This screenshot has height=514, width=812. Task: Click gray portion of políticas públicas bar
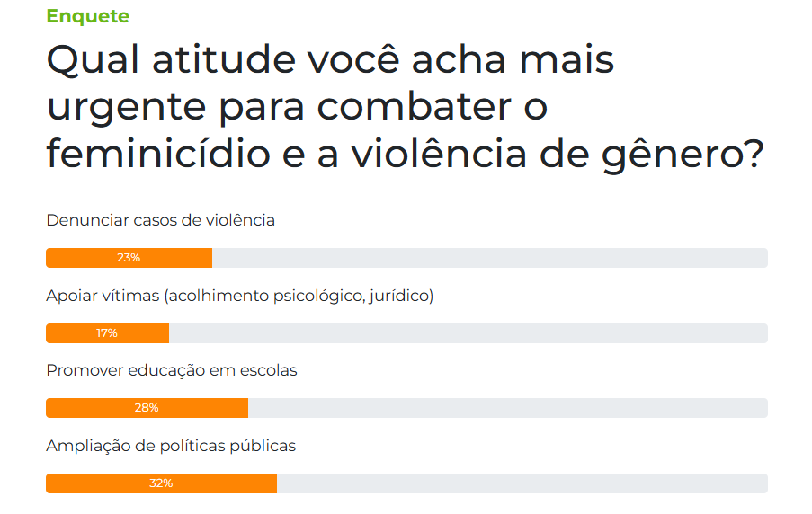pos(522,483)
